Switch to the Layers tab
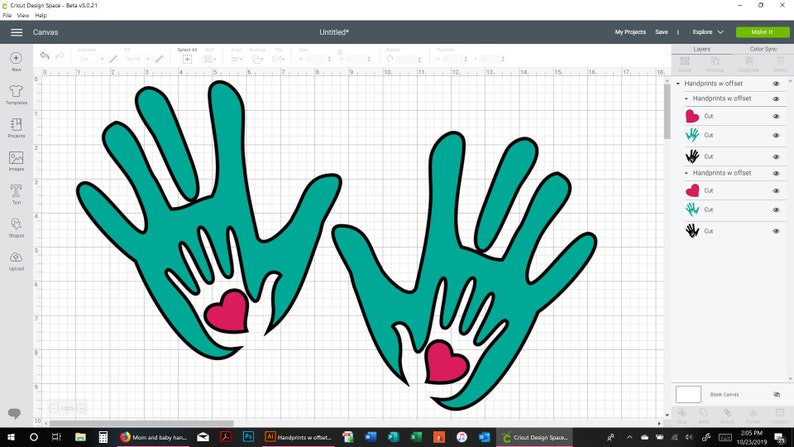The height and width of the screenshot is (447, 794). (701, 49)
